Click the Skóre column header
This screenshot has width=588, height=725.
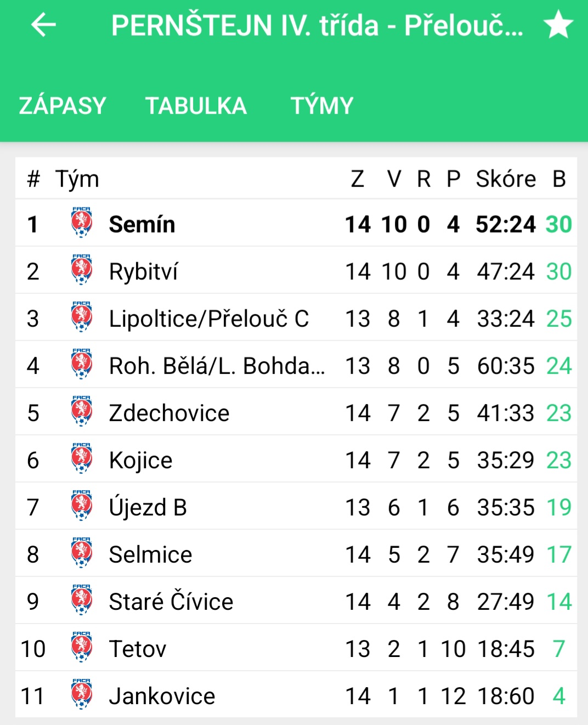[x=506, y=179]
